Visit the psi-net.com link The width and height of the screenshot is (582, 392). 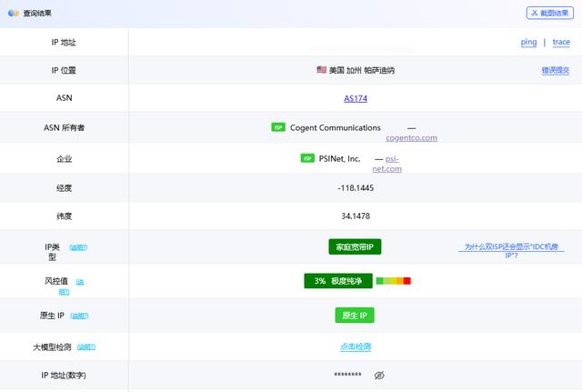coord(392,164)
